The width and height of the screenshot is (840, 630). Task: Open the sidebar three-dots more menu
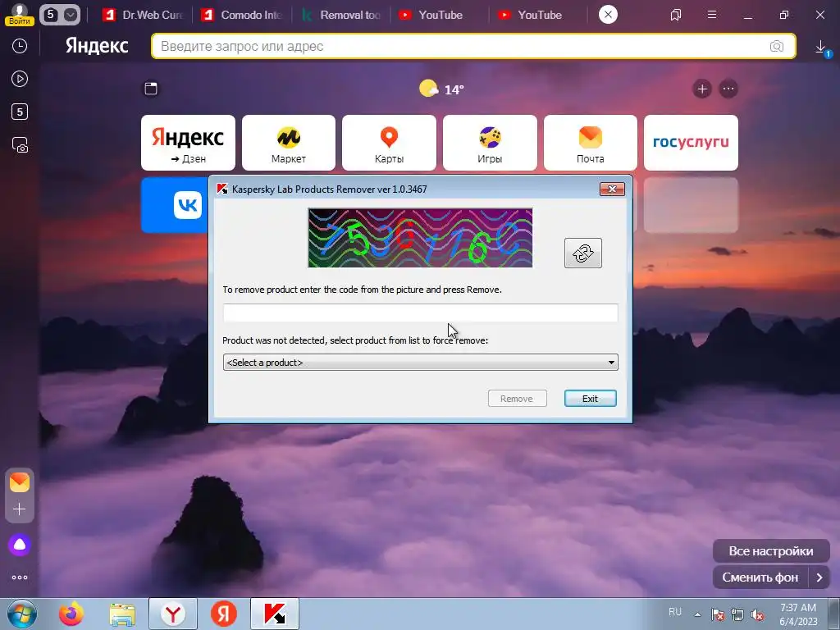tap(20, 577)
